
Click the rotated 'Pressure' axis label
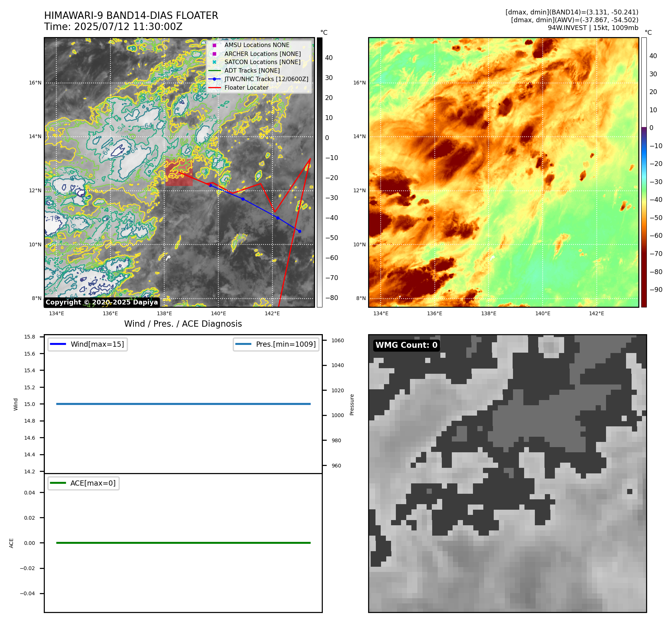352,404
